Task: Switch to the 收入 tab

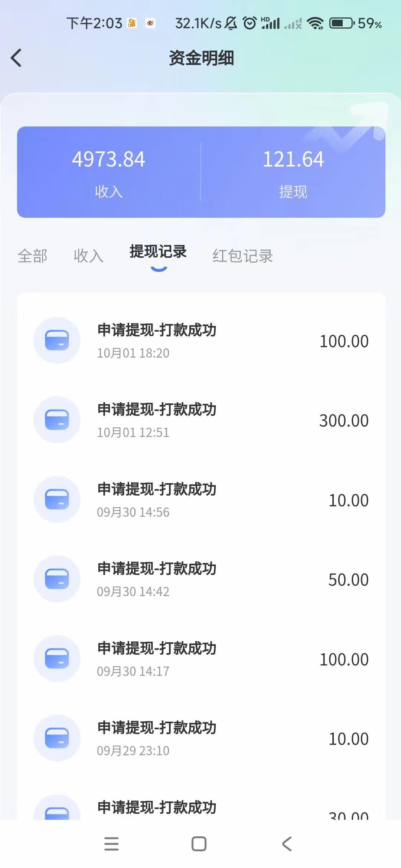Action: [x=88, y=256]
